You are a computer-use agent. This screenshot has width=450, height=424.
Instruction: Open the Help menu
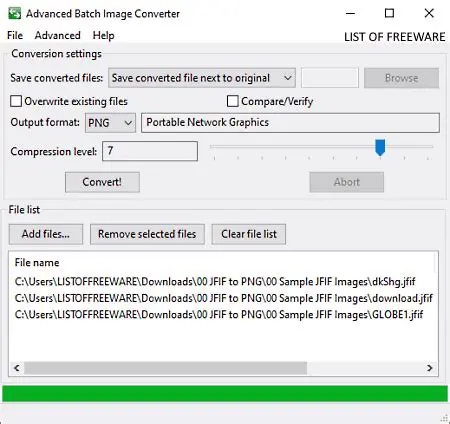[x=103, y=35]
